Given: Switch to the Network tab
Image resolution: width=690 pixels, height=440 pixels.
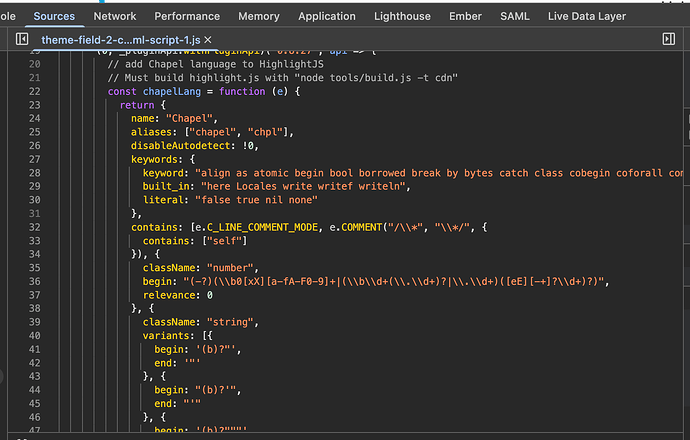Looking at the screenshot, I should pyautogui.click(x=115, y=16).
